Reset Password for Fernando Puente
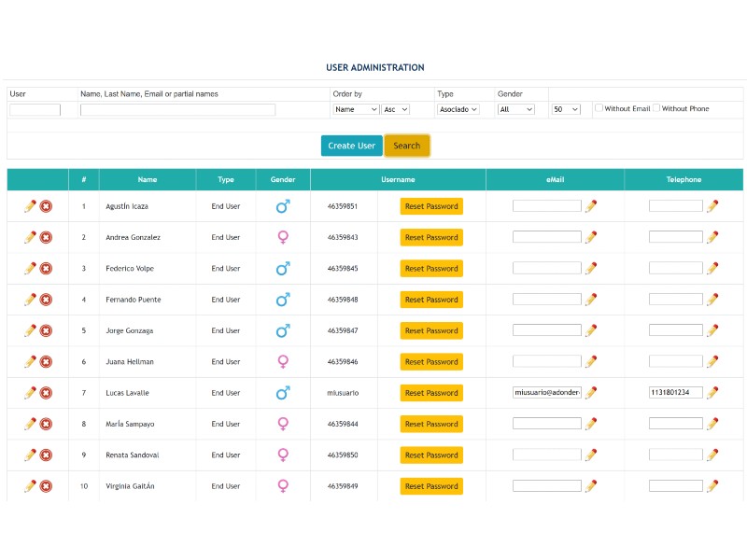The height and width of the screenshot is (560, 747). click(x=430, y=300)
